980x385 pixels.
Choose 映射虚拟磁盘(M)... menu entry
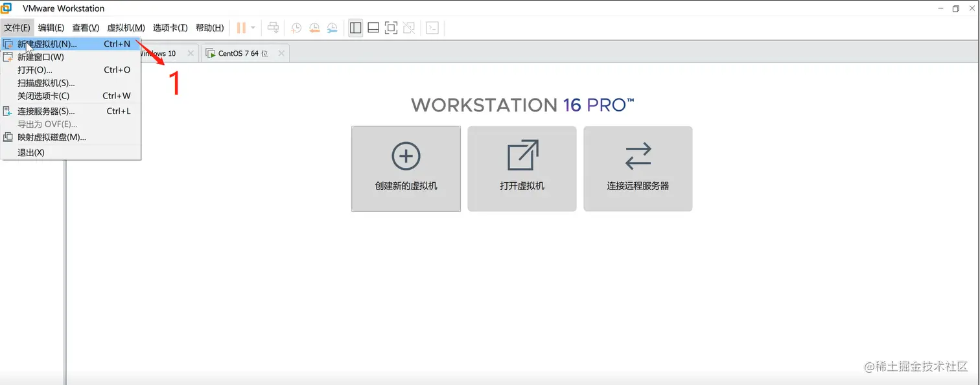coord(71,137)
